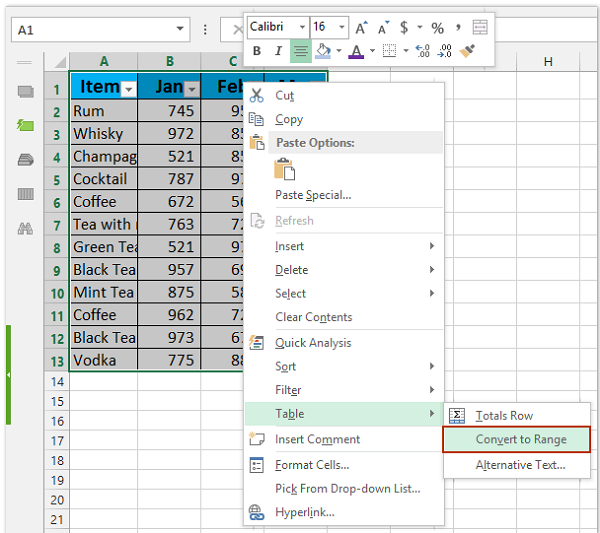600x533 pixels.
Task: Click Merge and Center icon in mini toolbar
Action: (480, 28)
